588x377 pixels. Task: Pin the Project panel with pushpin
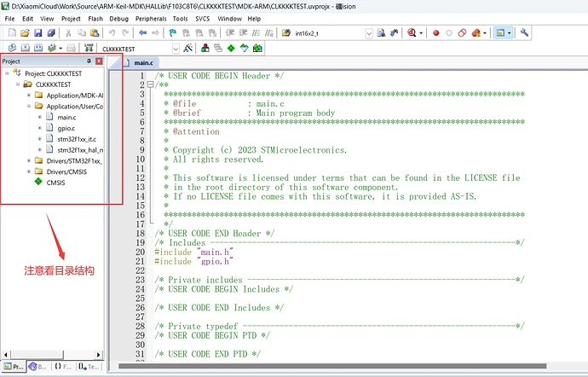(x=89, y=61)
